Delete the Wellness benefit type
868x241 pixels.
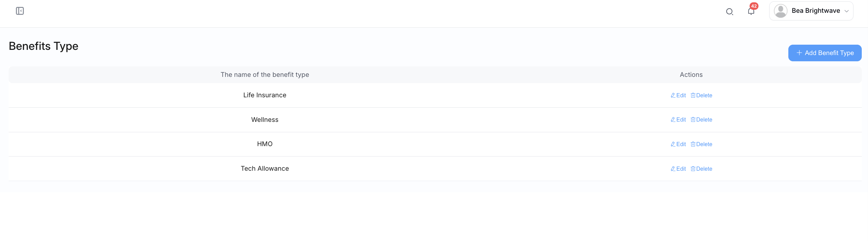point(701,120)
